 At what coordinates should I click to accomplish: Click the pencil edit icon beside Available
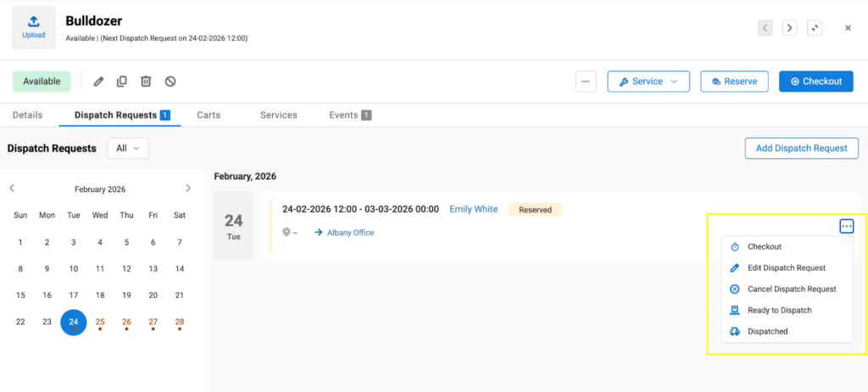(98, 81)
